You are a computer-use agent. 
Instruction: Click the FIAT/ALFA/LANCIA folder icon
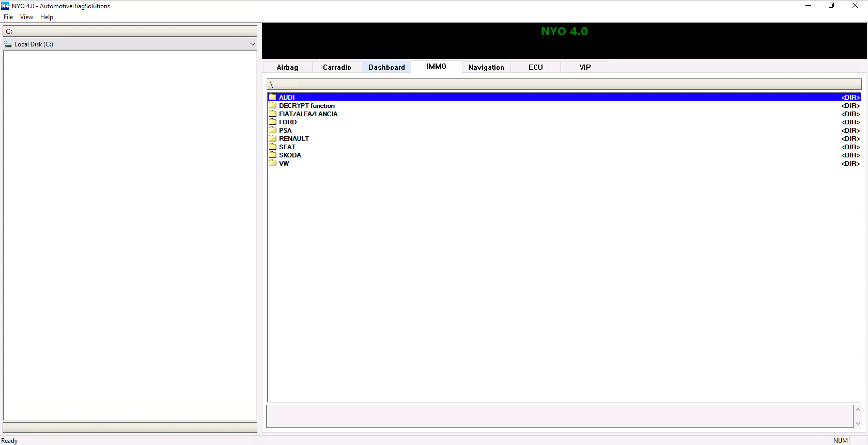coord(272,114)
